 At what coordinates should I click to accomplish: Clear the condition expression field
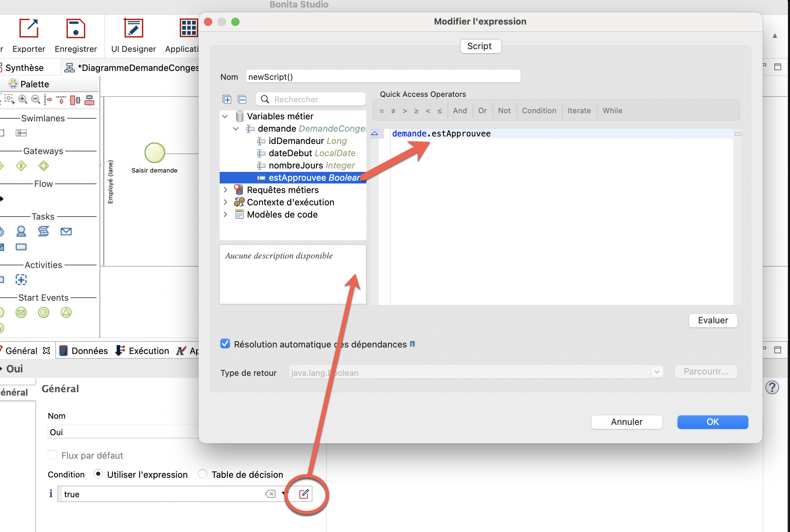(x=270, y=494)
